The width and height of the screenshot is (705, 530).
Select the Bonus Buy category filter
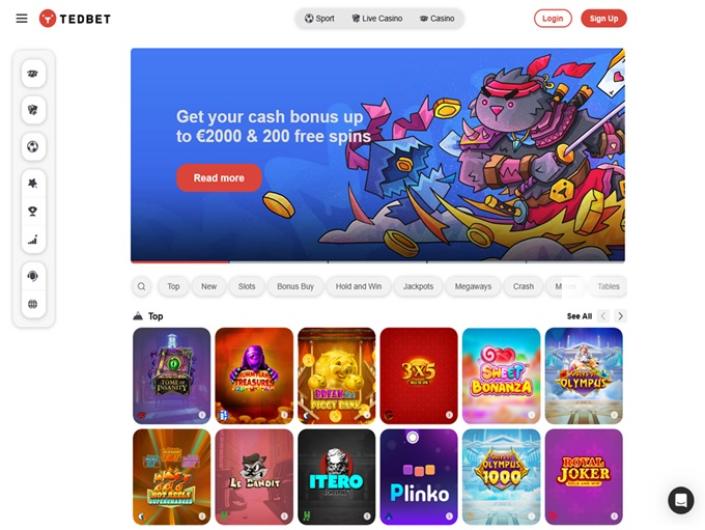click(295, 286)
